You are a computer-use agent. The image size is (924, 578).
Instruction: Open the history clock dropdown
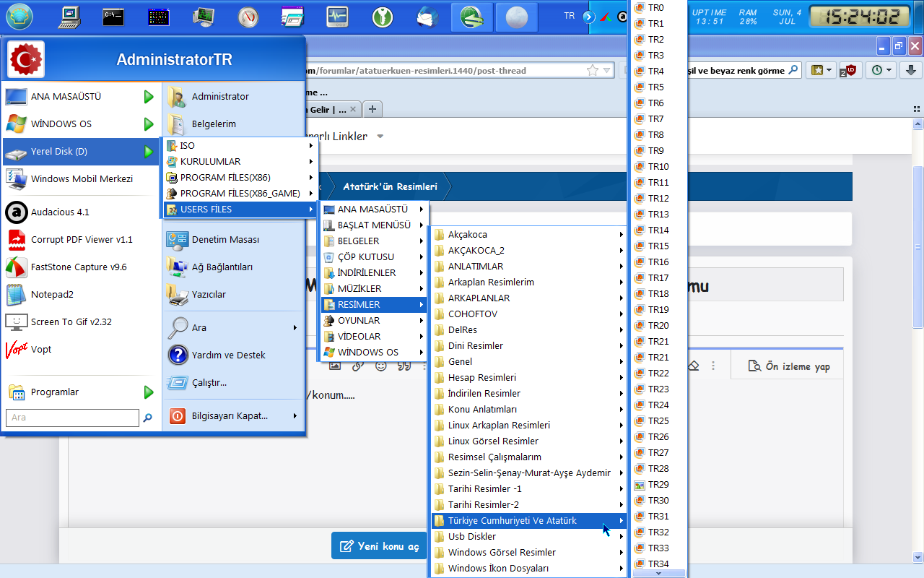(x=889, y=70)
